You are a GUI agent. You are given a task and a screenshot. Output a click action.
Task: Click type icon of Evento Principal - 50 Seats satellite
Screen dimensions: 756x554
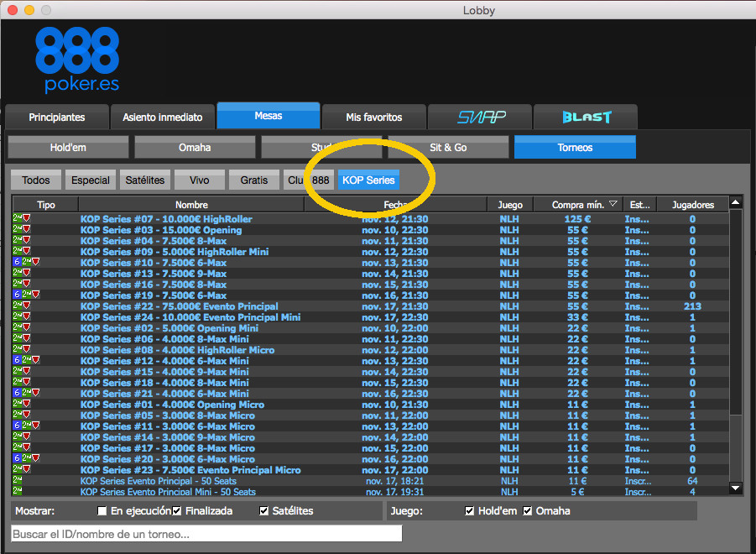18,480
